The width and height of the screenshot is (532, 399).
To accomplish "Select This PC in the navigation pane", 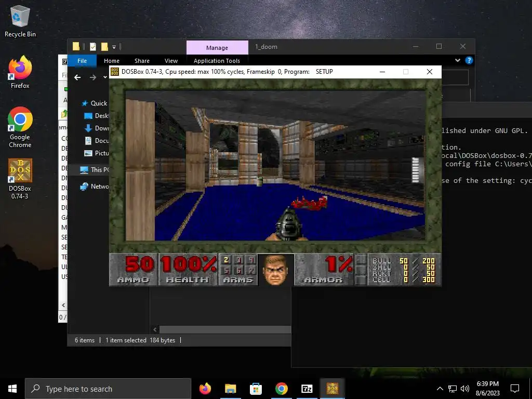I will click(x=95, y=170).
